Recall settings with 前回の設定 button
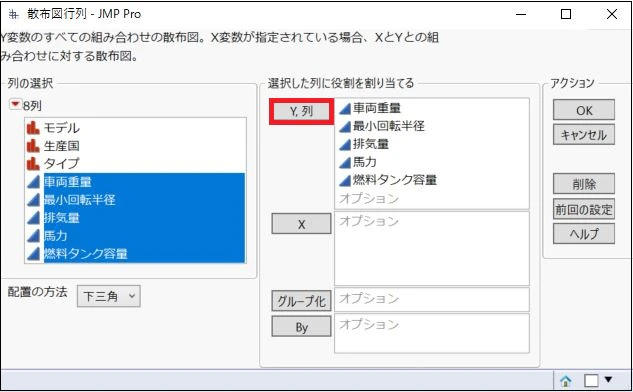Viewport: 633px width, 392px height. click(584, 209)
